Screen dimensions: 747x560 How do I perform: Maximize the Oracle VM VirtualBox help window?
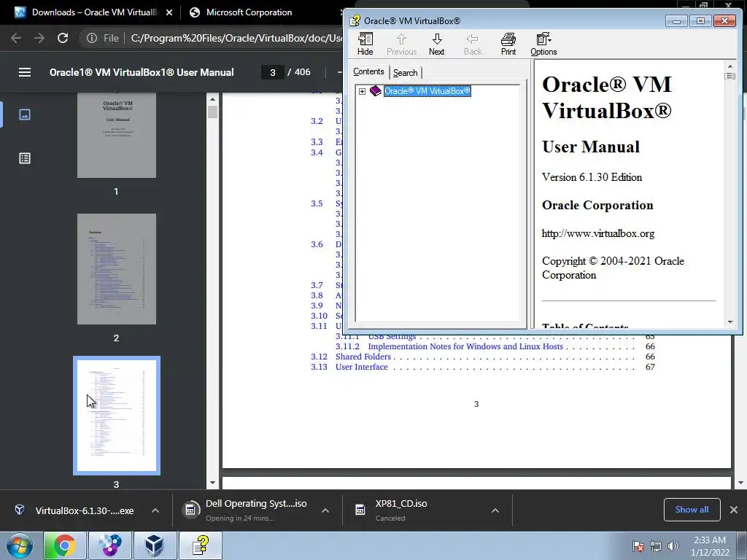(x=700, y=21)
